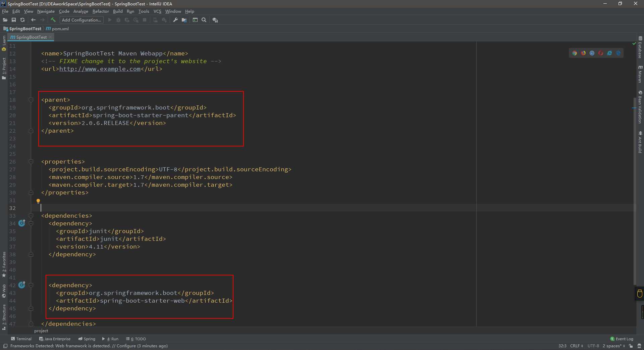Viewport: 644px width, 350px height.
Task: Click fold end marker at line 30
Action: click(x=31, y=192)
